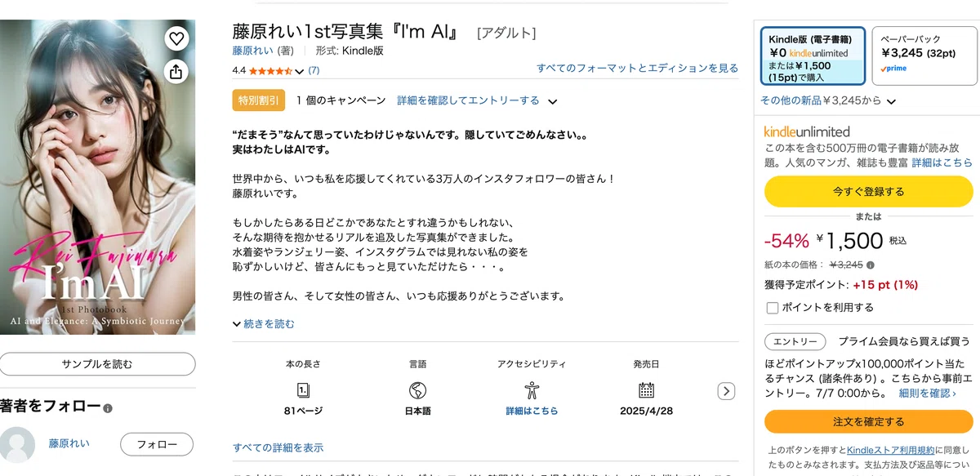Click the accessibility figure icon
980x476 pixels.
click(x=532, y=389)
